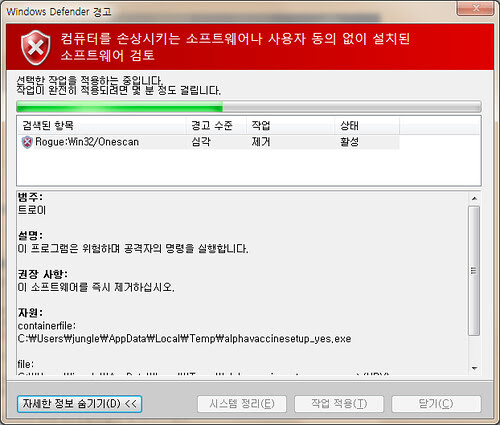Click the alphavaccinesetup_yes.exe file path
500x425 pixels.
(184, 339)
